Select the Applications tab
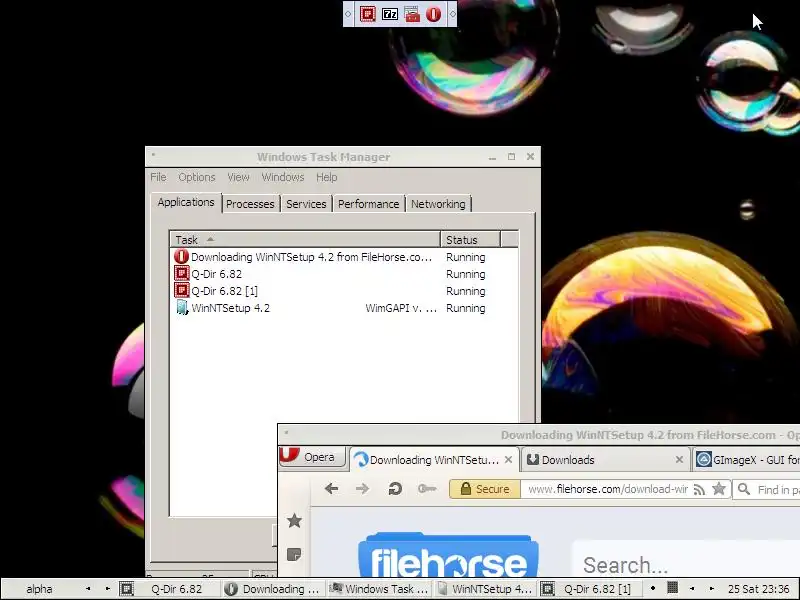The image size is (800, 600). (186, 203)
